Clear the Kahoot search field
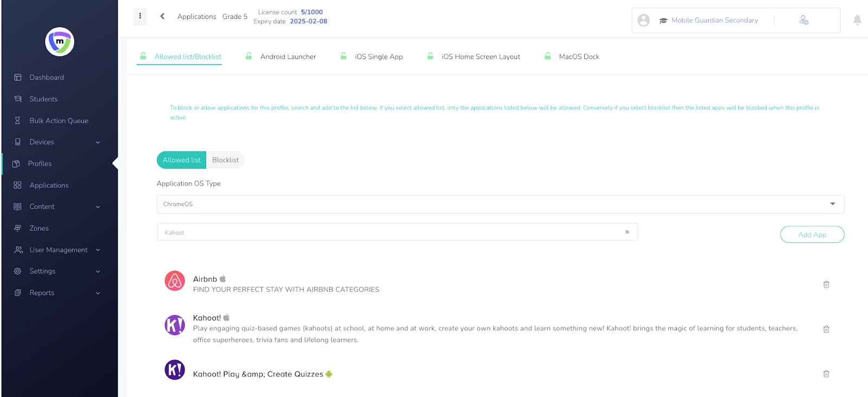The width and height of the screenshot is (868, 397). pos(627,232)
